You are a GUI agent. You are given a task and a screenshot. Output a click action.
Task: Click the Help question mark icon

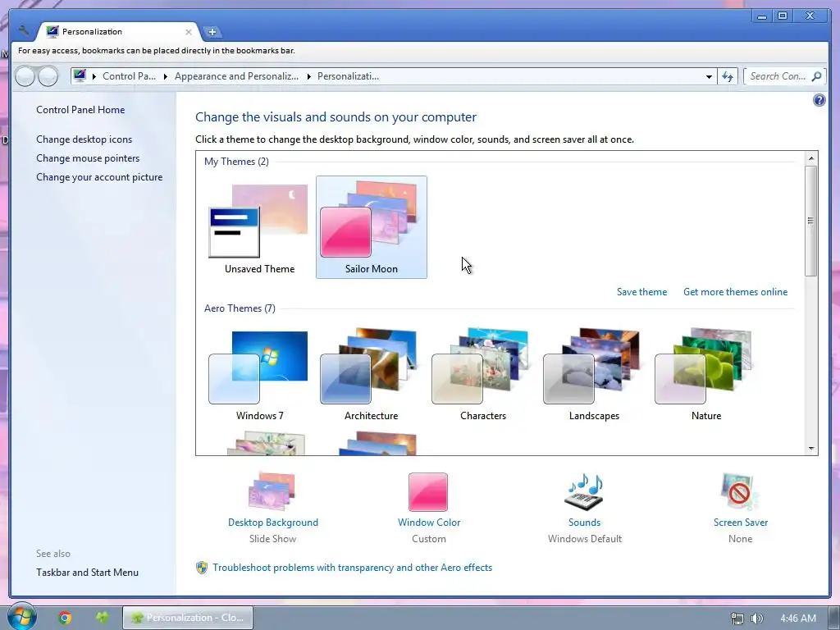pyautogui.click(x=819, y=100)
